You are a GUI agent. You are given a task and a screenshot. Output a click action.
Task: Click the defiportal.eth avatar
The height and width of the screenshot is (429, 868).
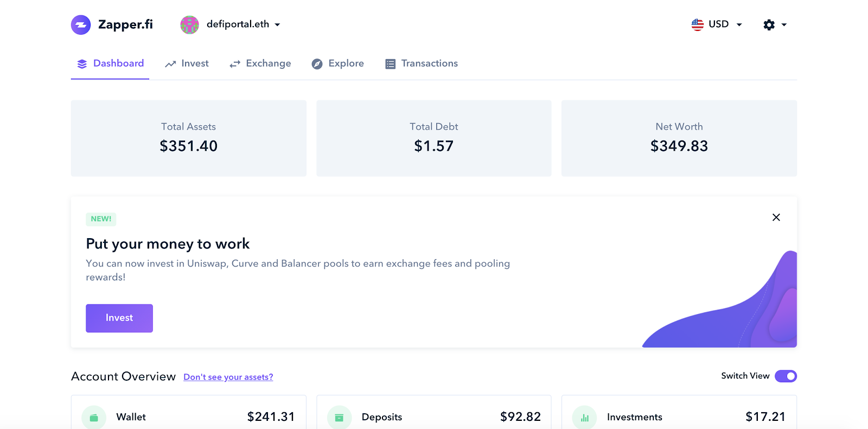point(189,24)
